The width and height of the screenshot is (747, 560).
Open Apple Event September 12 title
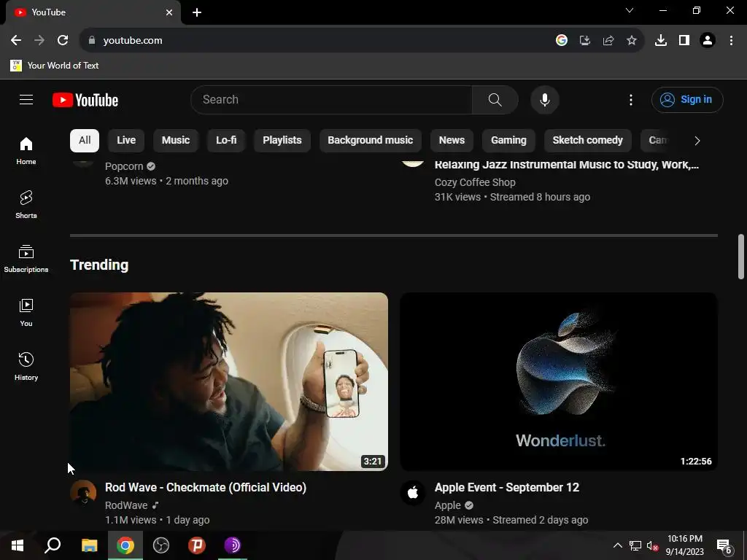[506, 488]
